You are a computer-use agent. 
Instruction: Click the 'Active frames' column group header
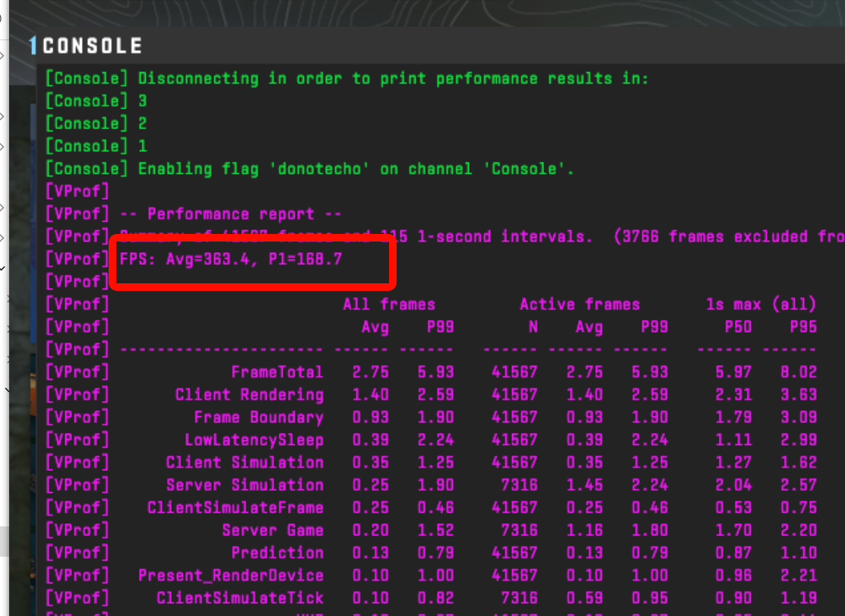click(x=580, y=305)
